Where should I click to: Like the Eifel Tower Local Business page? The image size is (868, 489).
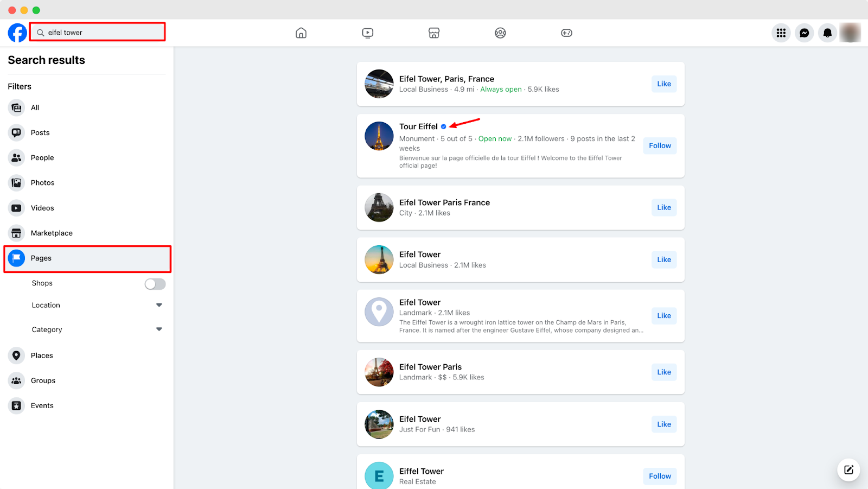tap(664, 259)
